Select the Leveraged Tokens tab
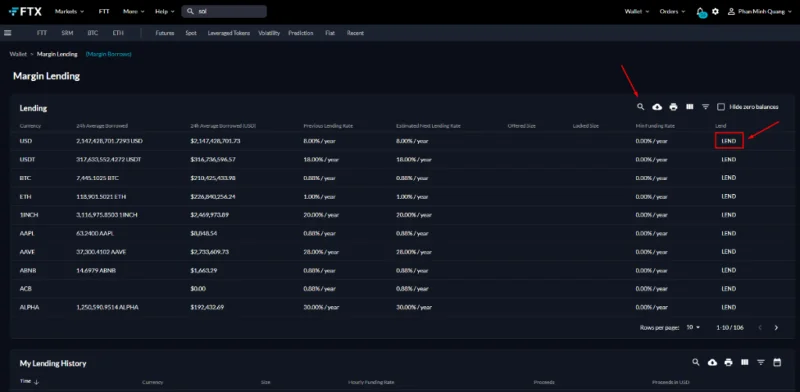 [x=229, y=33]
